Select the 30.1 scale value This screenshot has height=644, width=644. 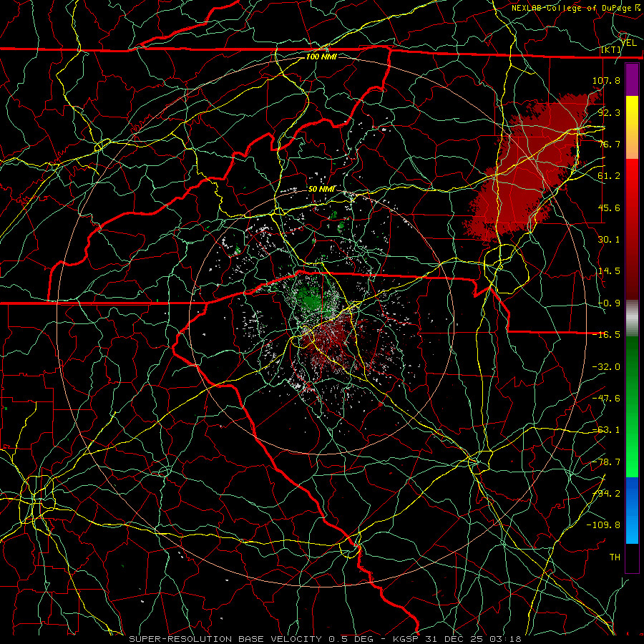click(609, 240)
